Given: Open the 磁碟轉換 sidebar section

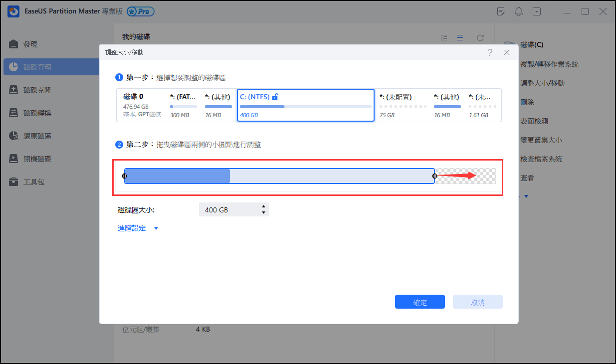Looking at the screenshot, I should pos(37,112).
